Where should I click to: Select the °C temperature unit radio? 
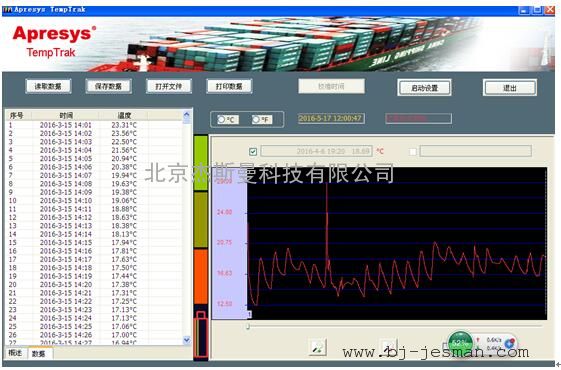[x=221, y=119]
